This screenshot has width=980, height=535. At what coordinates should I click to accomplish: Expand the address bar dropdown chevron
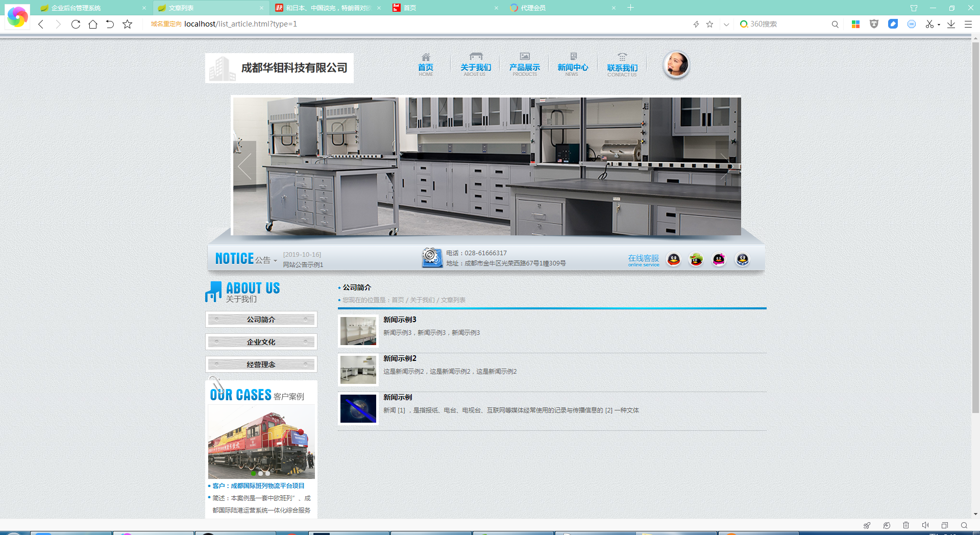(x=726, y=24)
